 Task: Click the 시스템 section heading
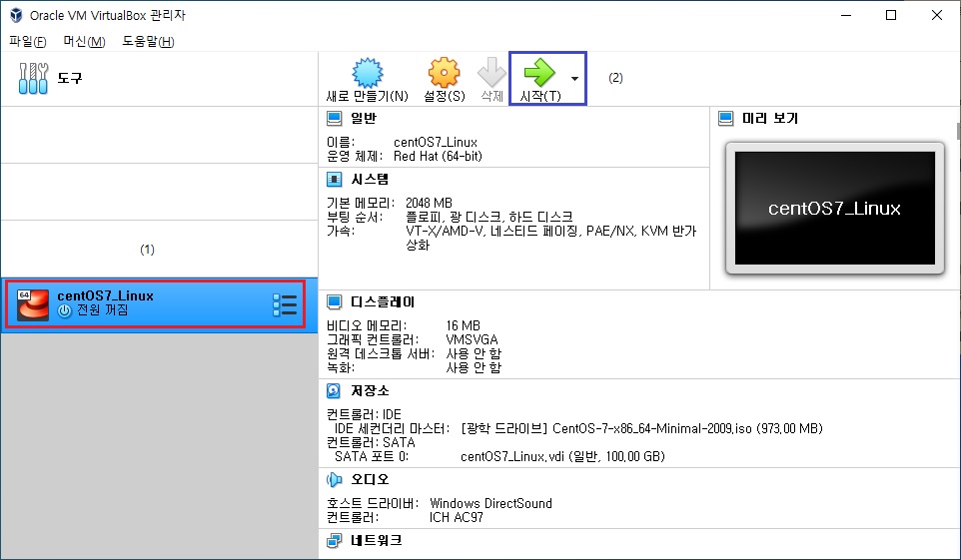[x=370, y=180]
